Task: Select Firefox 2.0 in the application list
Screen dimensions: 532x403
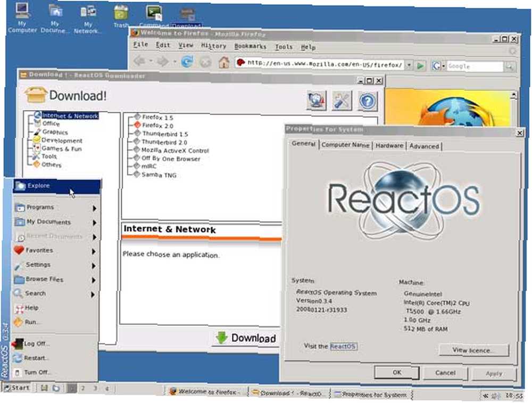Action: coord(157,126)
